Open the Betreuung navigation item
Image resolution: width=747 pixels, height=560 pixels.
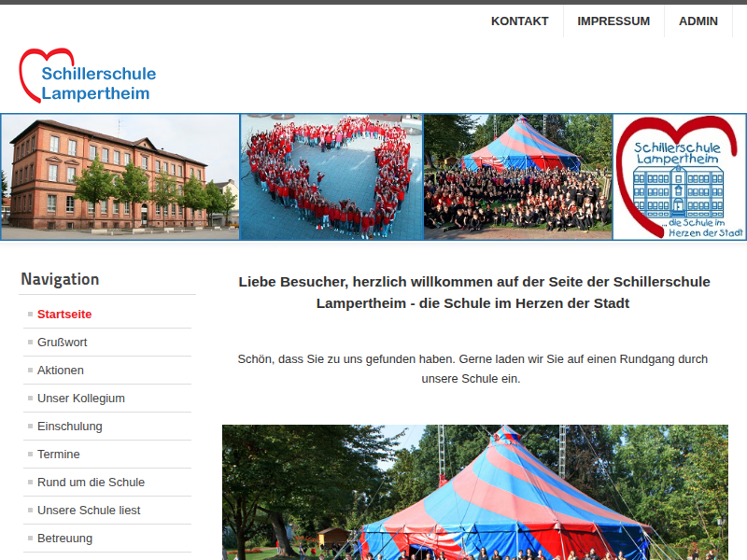click(x=65, y=539)
